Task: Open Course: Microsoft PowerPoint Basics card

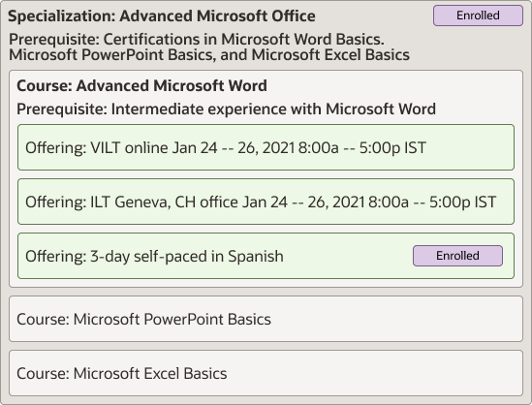Action: point(266,319)
